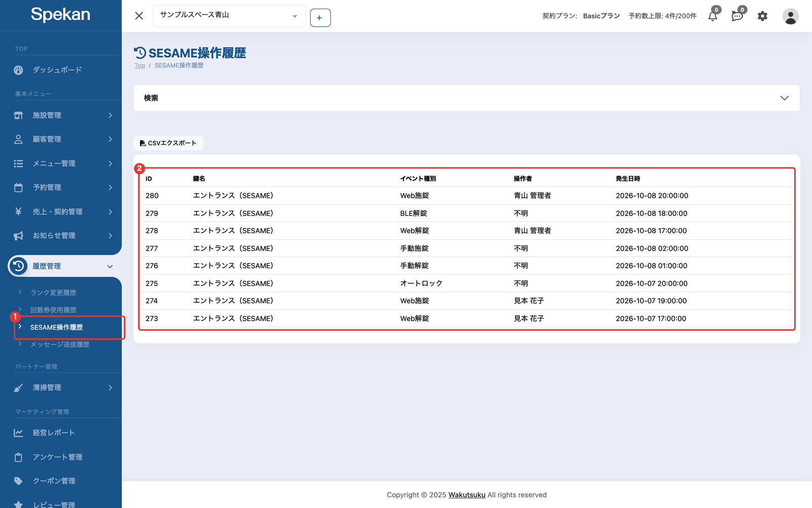Open the notifications bell icon

(713, 16)
